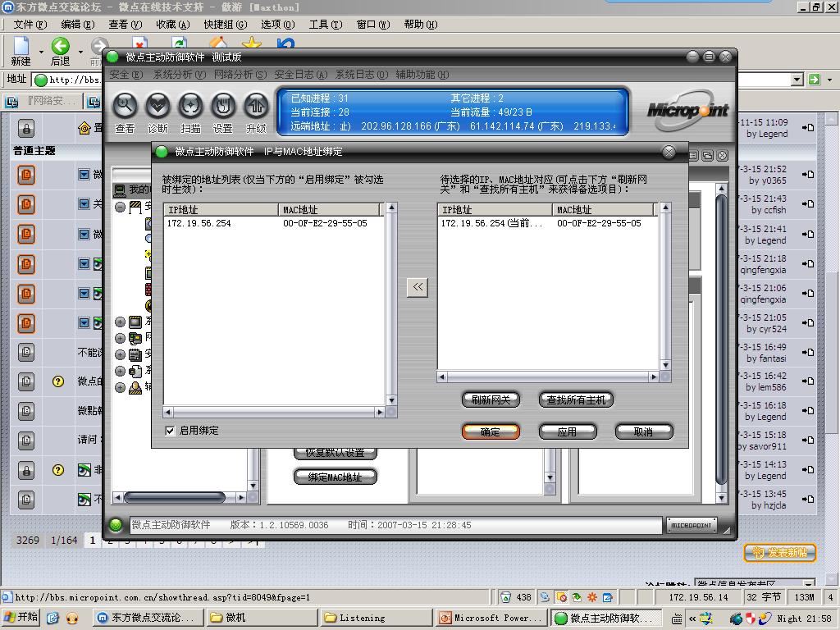Switch to 东方微点交流论坛 taskbar item
The width and height of the screenshot is (840, 630).
click(x=148, y=618)
